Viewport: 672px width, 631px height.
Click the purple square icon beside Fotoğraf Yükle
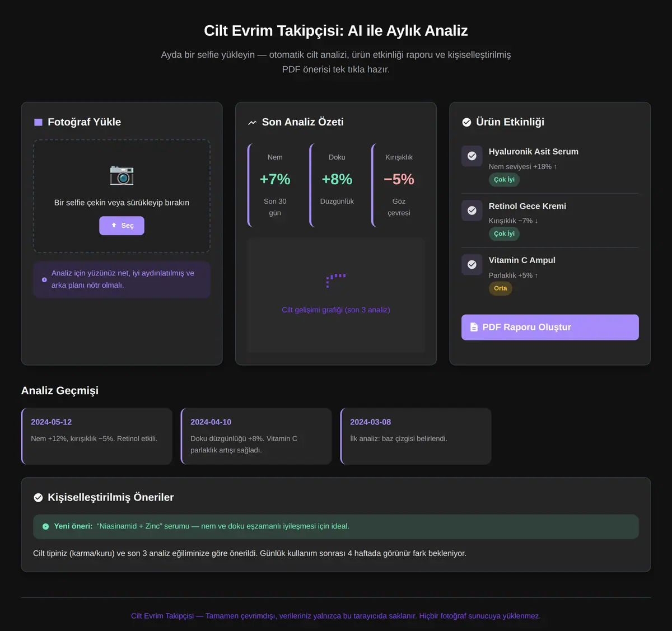(x=38, y=122)
